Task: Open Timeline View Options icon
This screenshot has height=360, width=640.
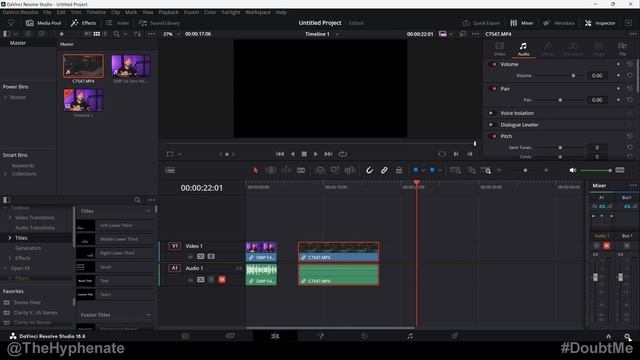Action: click(x=170, y=170)
